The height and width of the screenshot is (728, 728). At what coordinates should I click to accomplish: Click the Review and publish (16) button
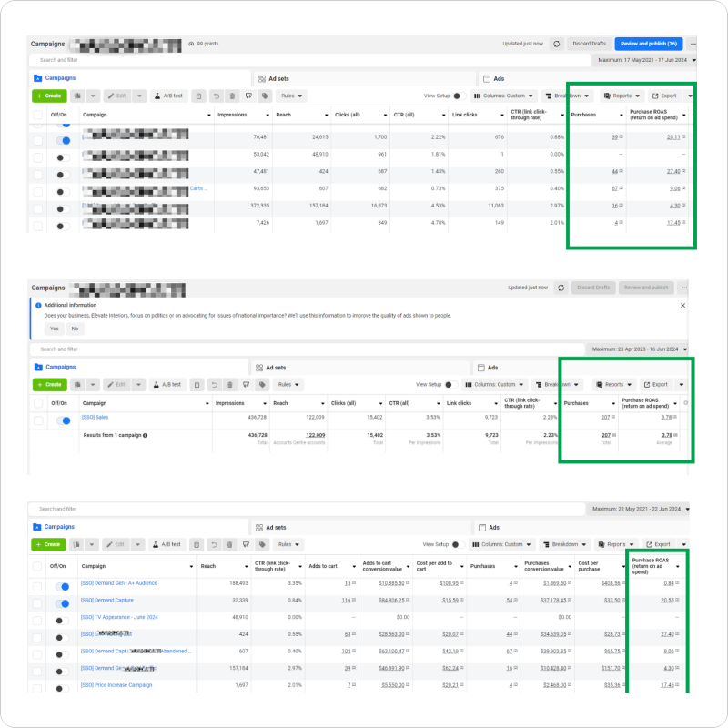[648, 44]
